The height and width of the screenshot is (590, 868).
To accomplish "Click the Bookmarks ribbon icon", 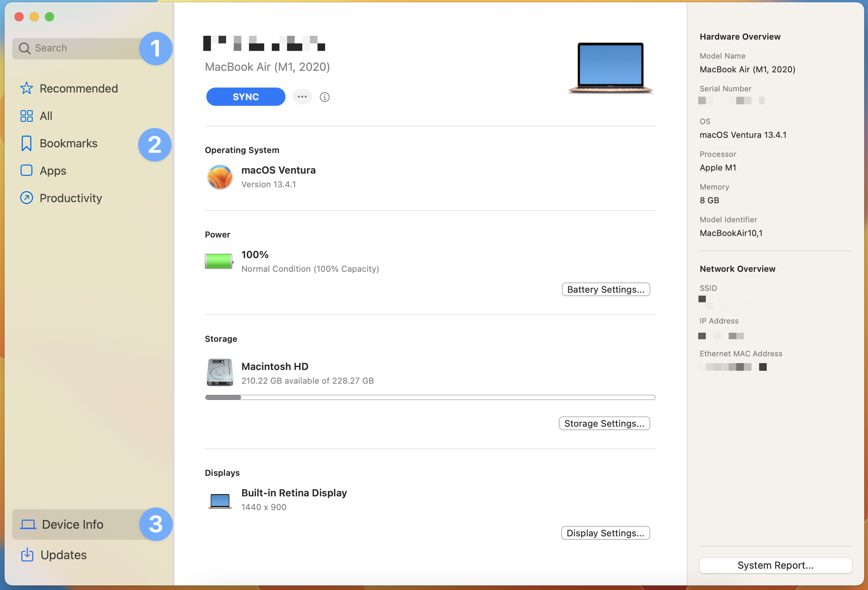I will (26, 144).
